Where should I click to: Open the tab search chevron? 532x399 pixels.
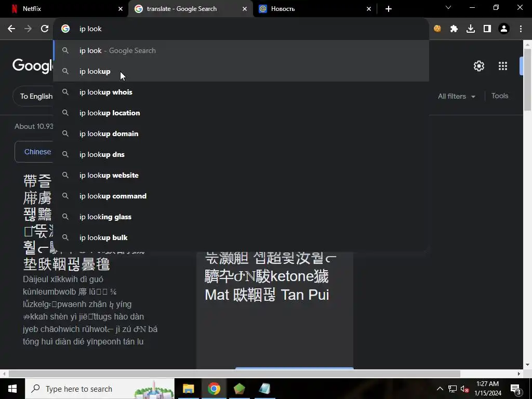point(448,7)
